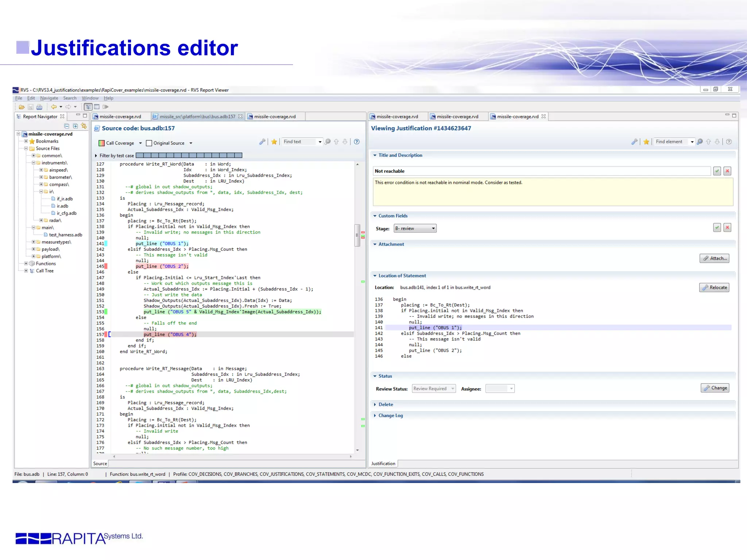Viewport: 747px width, 560px height.
Task: Click link-with-editor arrows icon in navigator
Action: tap(84, 126)
